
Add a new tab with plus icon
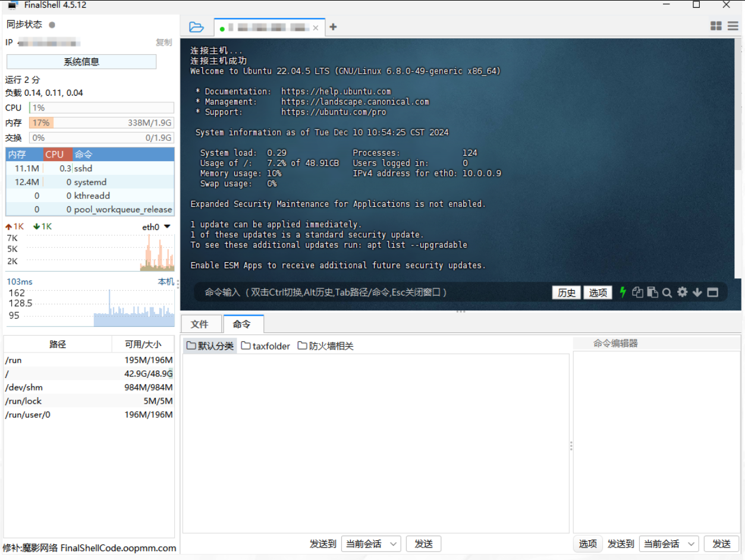333,27
